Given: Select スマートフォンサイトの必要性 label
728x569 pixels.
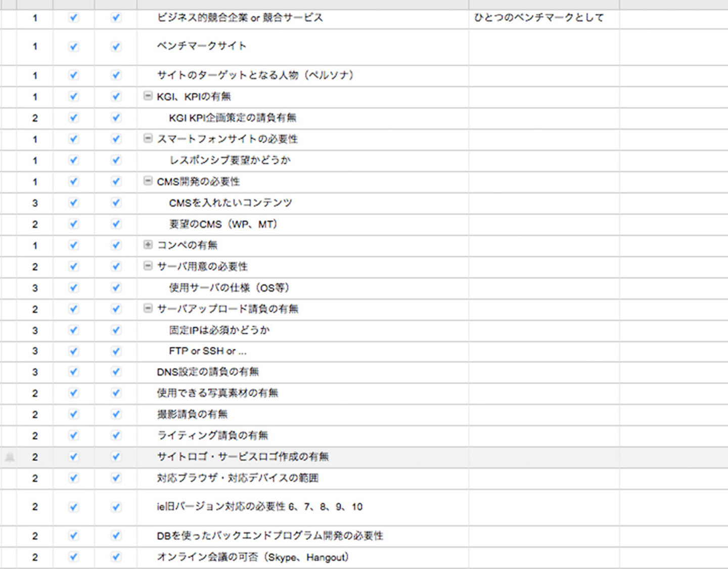Looking at the screenshot, I should pyautogui.click(x=227, y=139).
